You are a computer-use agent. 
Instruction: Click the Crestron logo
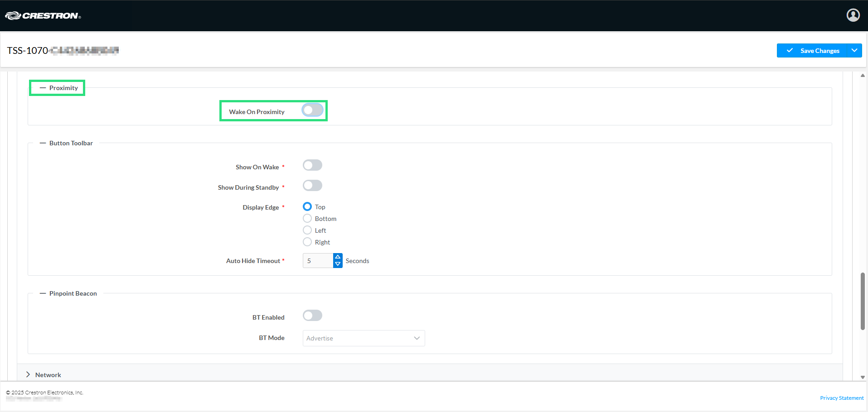(x=43, y=16)
